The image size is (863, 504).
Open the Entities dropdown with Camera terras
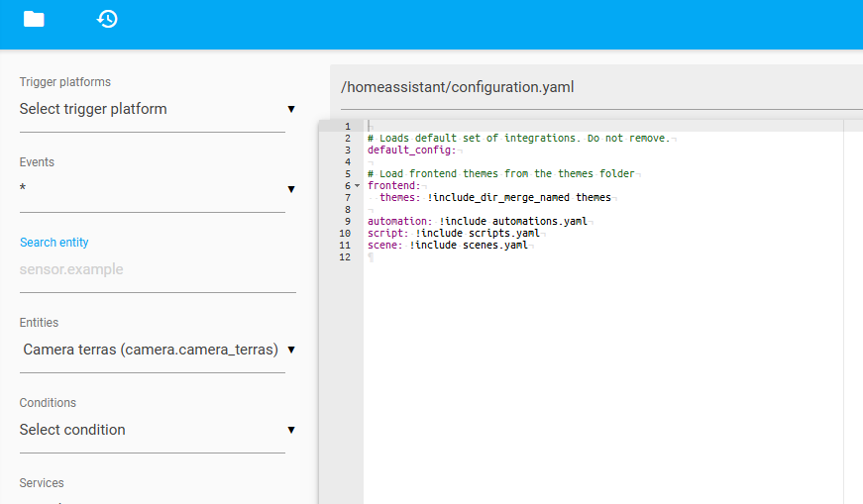click(x=158, y=350)
